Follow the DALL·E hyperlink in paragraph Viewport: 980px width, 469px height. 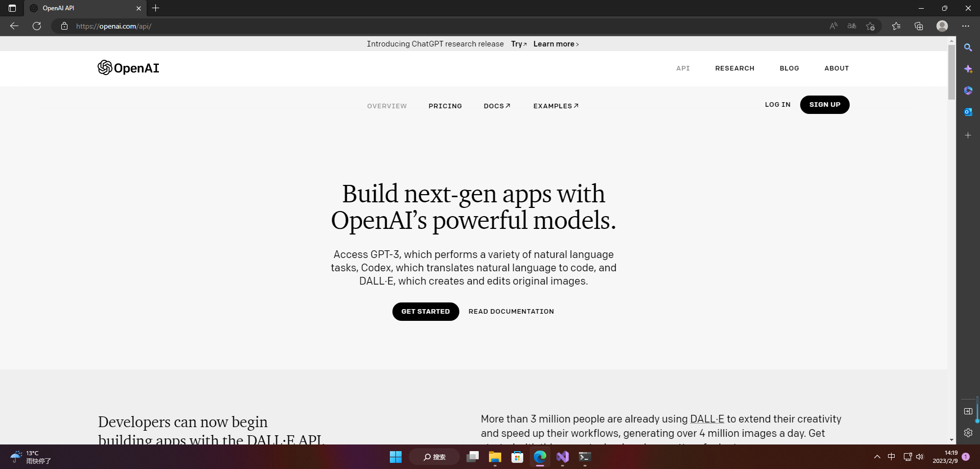pyautogui.click(x=707, y=419)
